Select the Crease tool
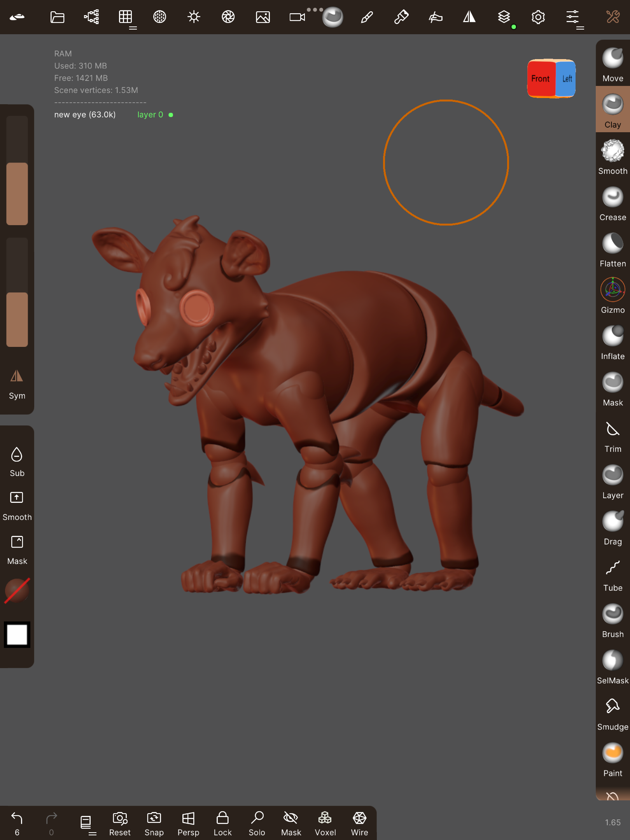 click(613, 203)
